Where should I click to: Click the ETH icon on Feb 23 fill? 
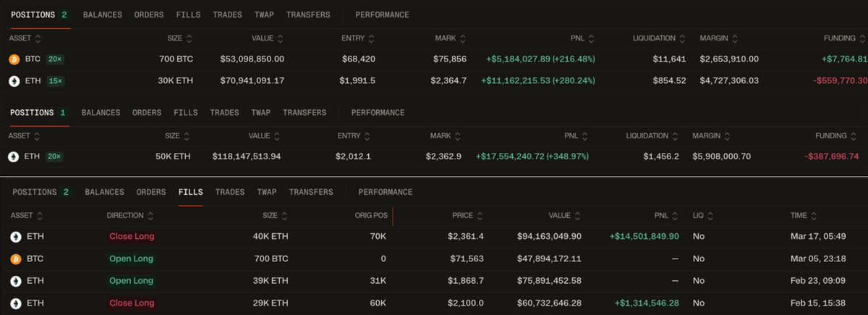click(15, 281)
